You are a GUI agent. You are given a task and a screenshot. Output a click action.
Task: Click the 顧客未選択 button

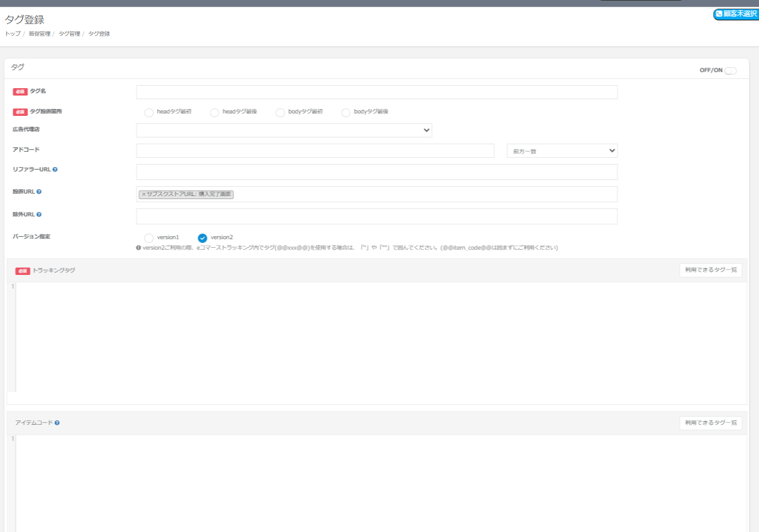(x=736, y=14)
